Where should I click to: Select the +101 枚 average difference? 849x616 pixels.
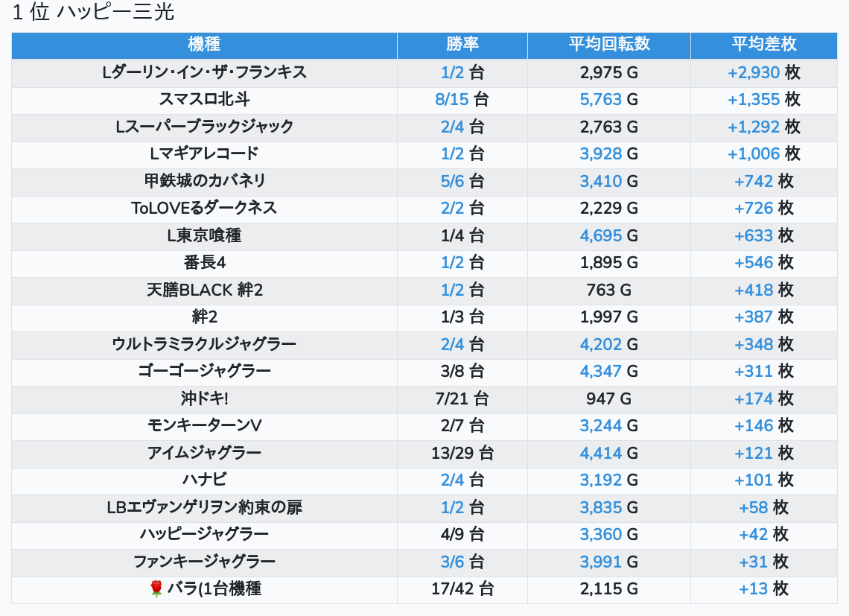pos(763,480)
